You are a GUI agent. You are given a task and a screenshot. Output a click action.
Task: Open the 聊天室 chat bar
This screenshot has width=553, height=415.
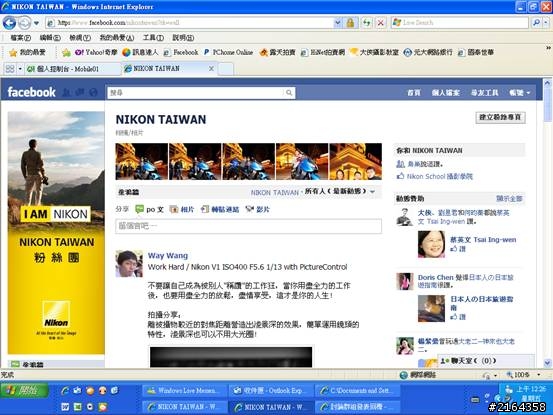click(486, 361)
